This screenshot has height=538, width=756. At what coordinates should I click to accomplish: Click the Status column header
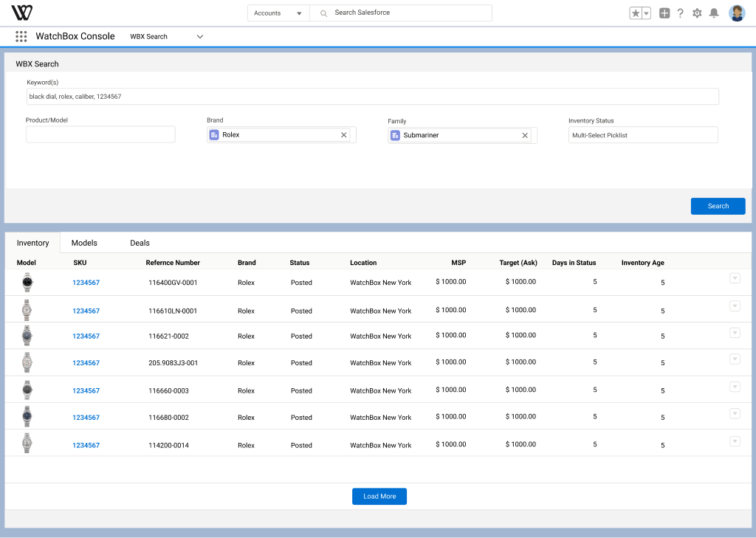(300, 263)
